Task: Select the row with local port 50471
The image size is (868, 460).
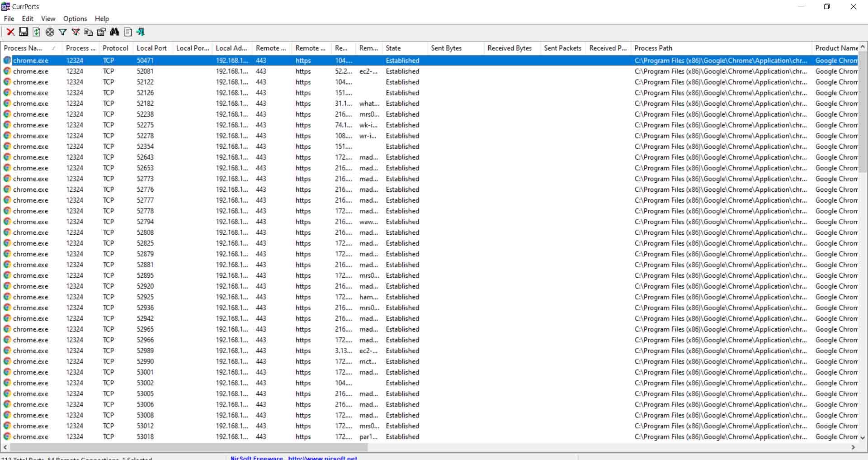Action: (x=429, y=60)
